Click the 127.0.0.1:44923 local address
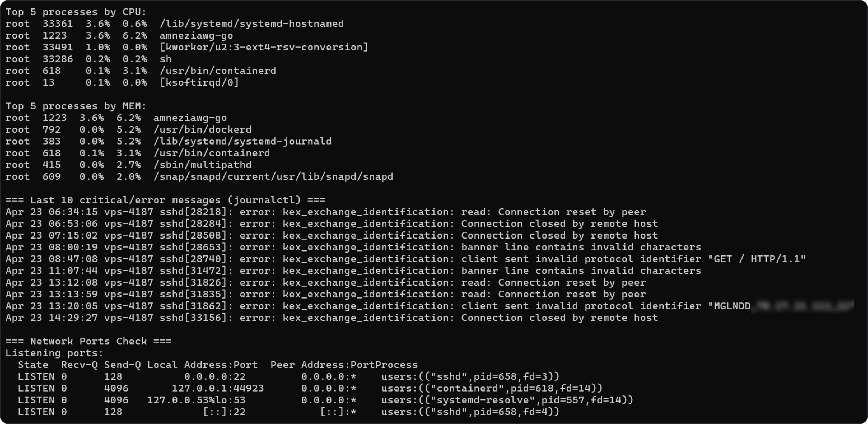Image resolution: width=868 pixels, height=424 pixels. pos(218,389)
